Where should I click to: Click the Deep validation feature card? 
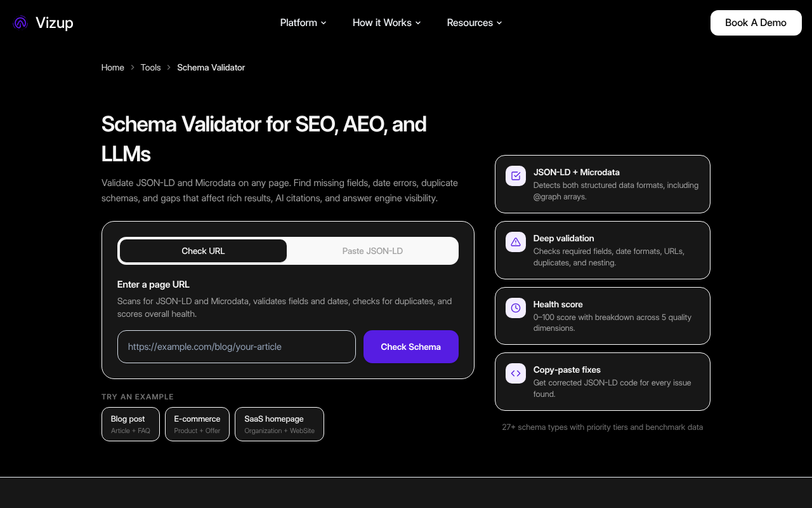pos(602,250)
